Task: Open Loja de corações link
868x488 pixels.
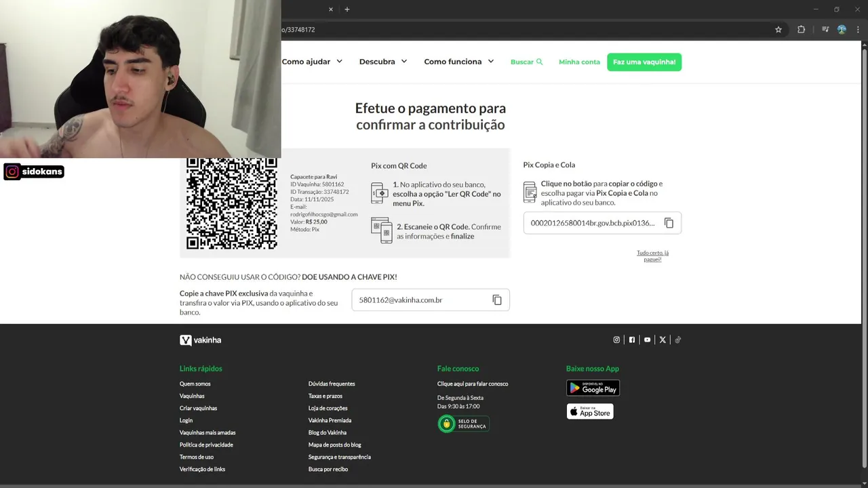Action: tap(328, 408)
